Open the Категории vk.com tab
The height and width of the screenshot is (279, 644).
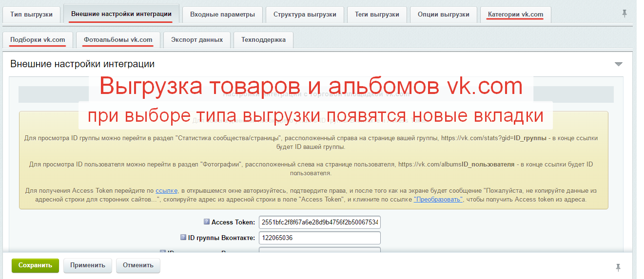[x=515, y=15]
